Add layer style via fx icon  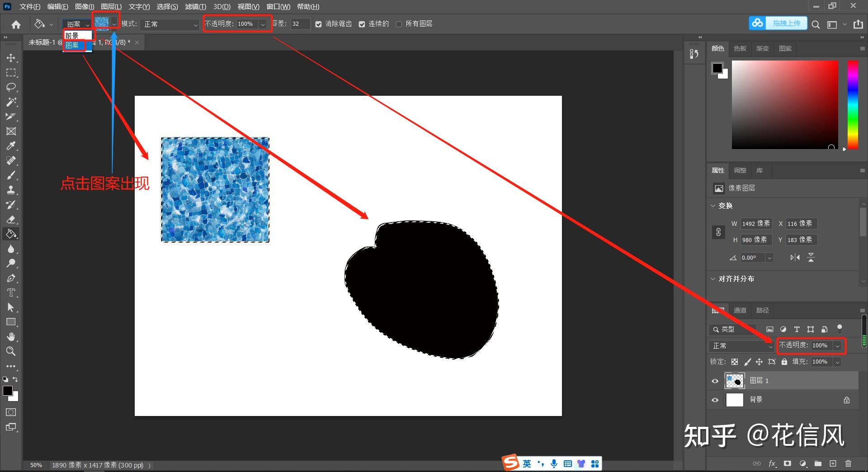tap(772, 463)
